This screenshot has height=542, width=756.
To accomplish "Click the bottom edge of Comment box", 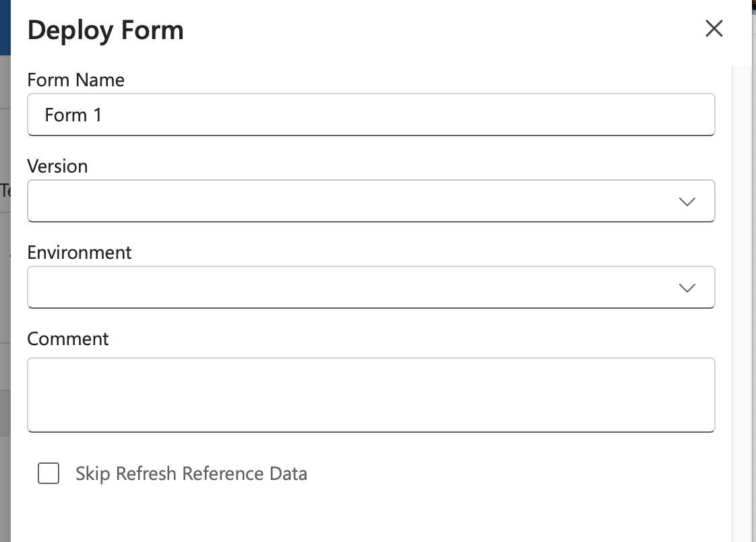I will (371, 431).
